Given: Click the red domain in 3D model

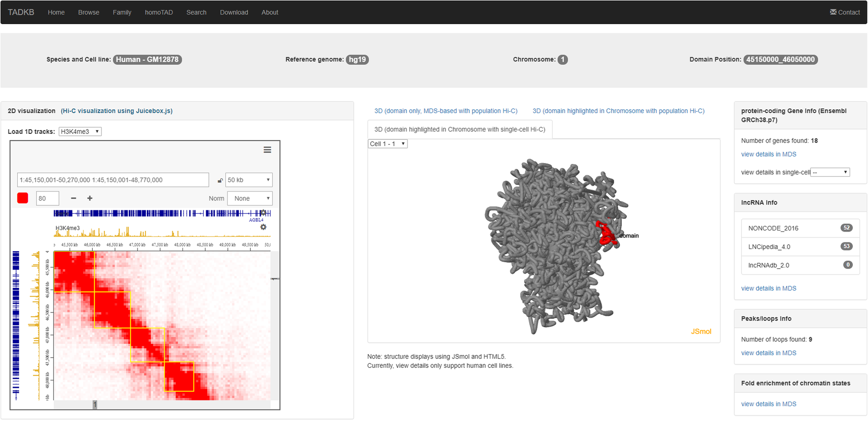Looking at the screenshot, I should click(x=607, y=233).
